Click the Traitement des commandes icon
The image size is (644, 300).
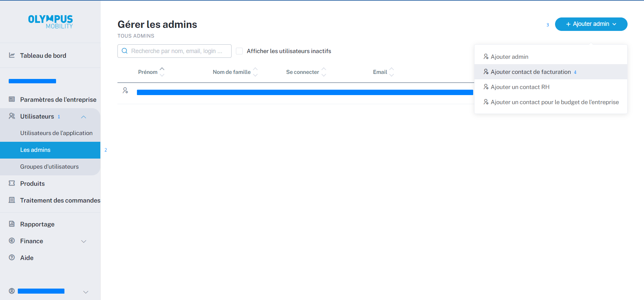coord(12,200)
